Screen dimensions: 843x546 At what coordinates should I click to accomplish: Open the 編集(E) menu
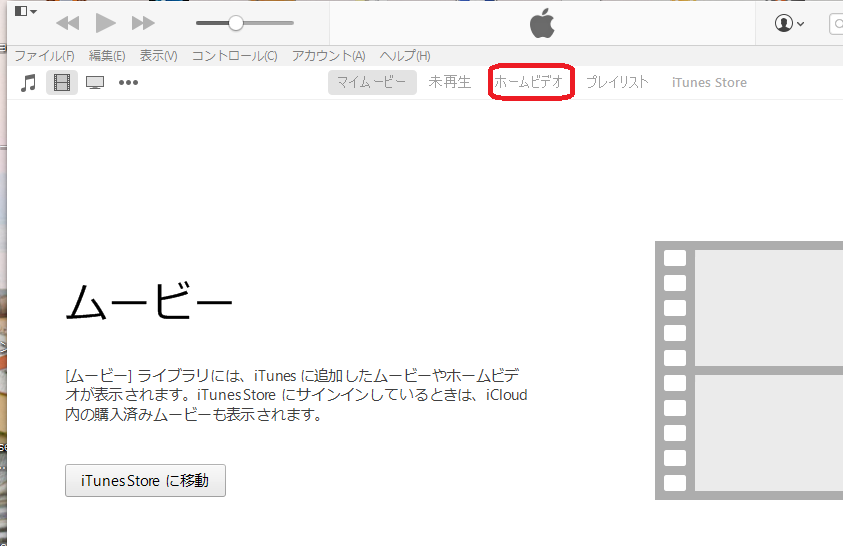[x=107, y=56]
